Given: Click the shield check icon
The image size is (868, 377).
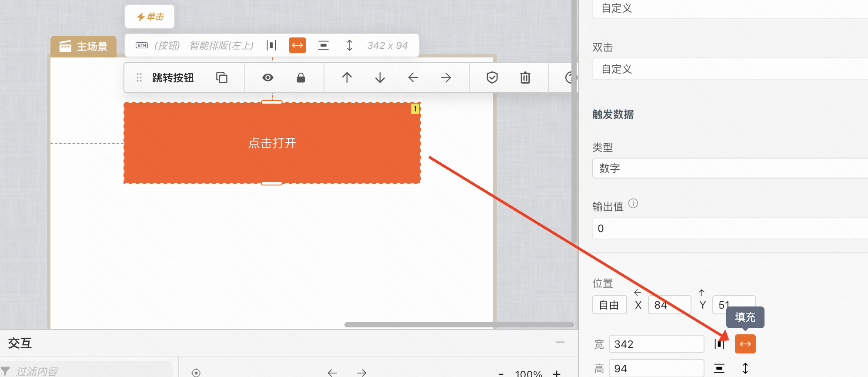Looking at the screenshot, I should (492, 77).
